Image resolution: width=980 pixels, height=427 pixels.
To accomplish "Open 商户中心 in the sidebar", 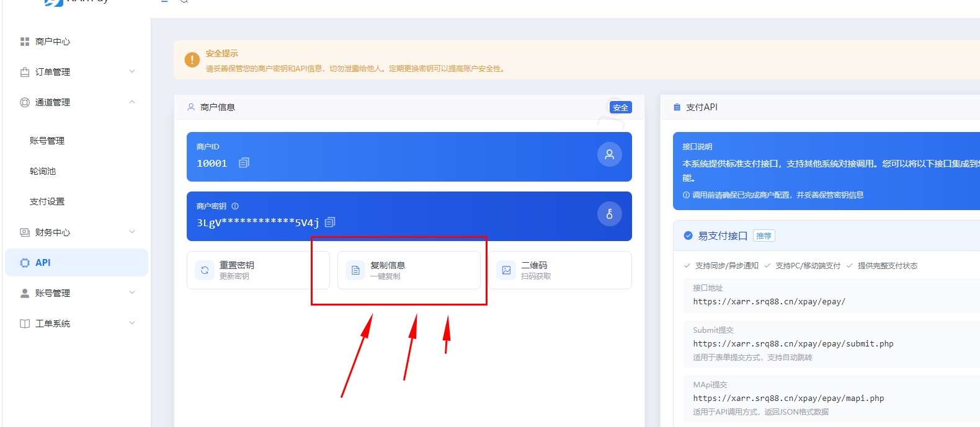I will pos(53,42).
